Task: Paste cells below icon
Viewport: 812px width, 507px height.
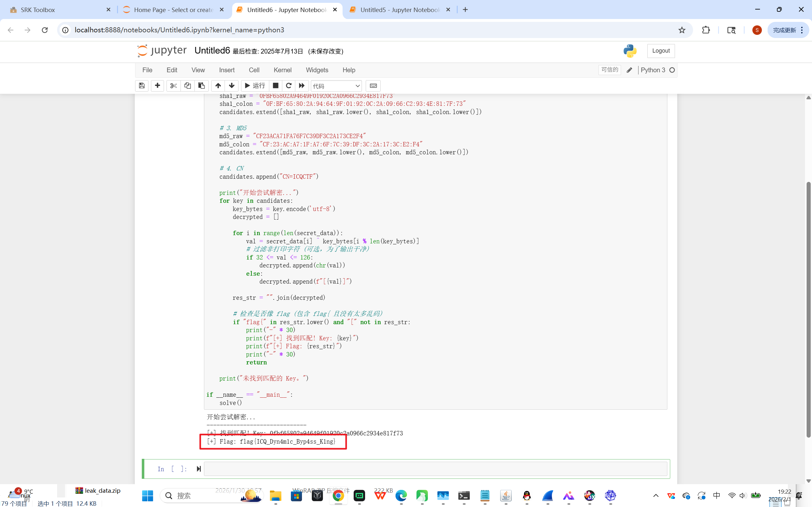Action: coord(201,86)
